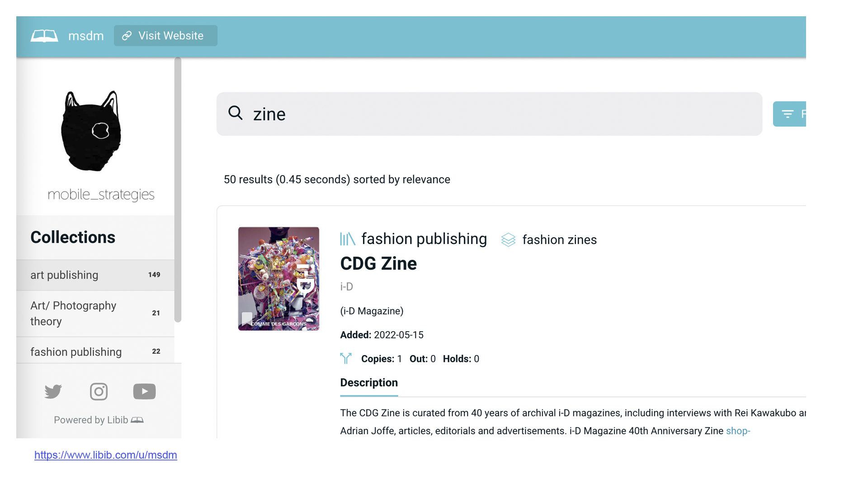Open the YouTube icon

[145, 391]
